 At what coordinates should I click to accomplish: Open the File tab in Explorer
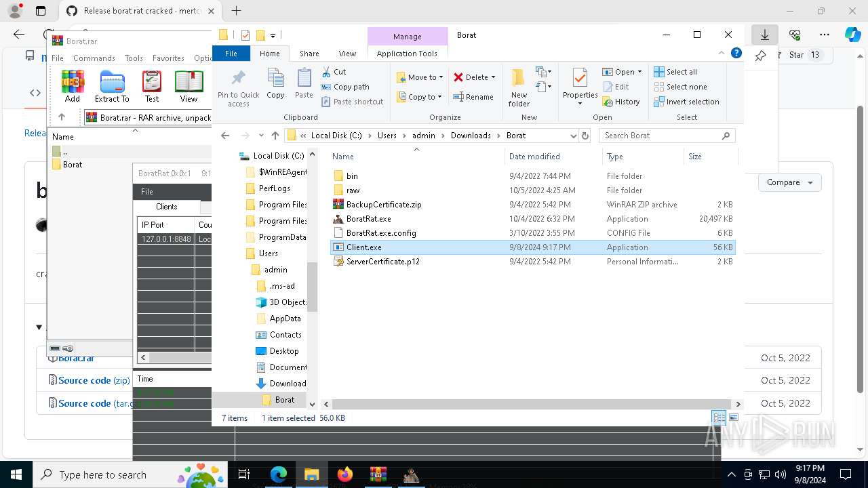click(231, 54)
